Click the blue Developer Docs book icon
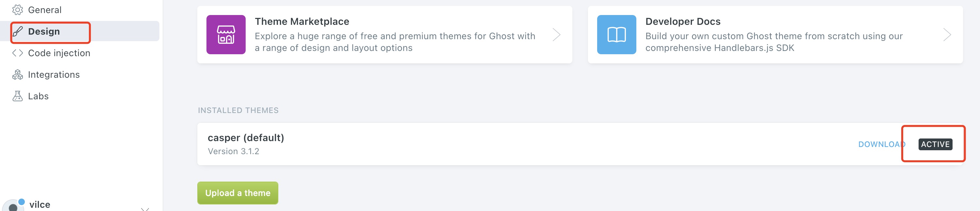The image size is (980, 211). (616, 35)
